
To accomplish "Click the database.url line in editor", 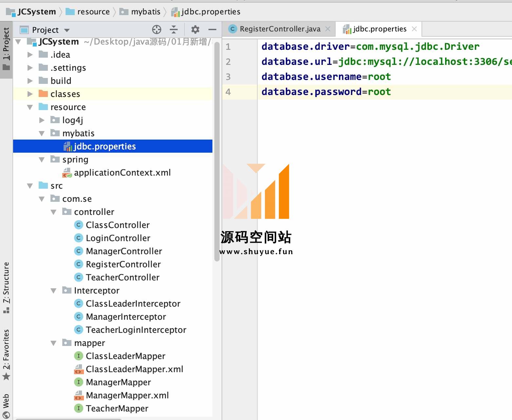I will [387, 62].
